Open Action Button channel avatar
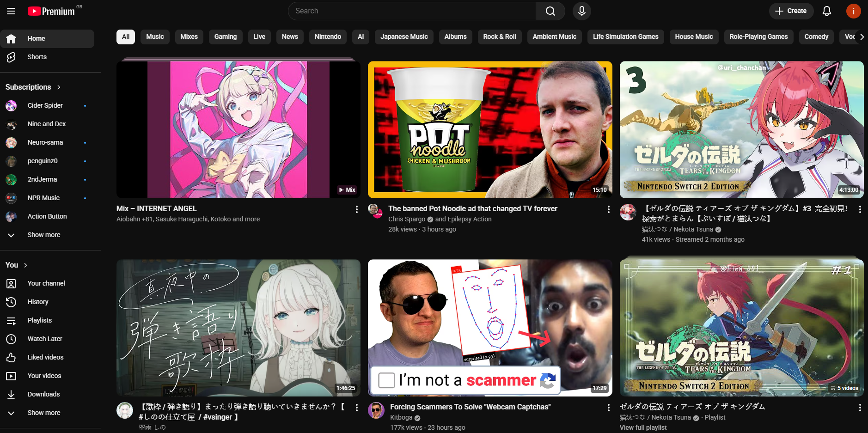The height and width of the screenshot is (433, 868). click(11, 216)
